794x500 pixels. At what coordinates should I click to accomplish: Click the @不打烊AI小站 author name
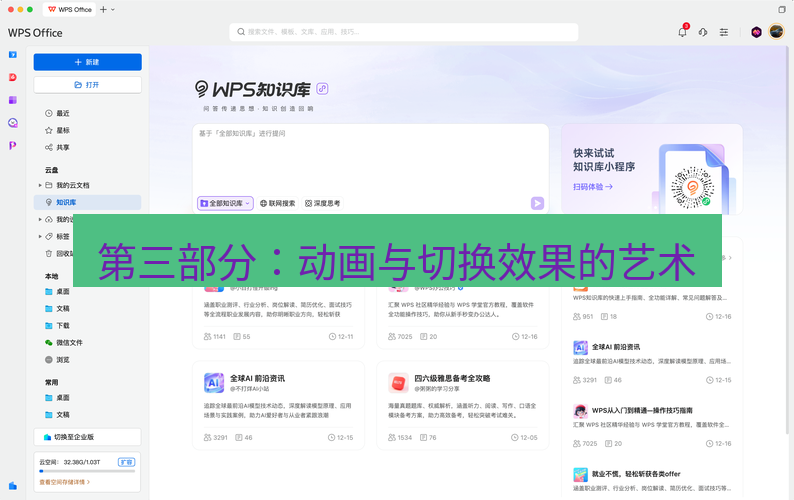(x=250, y=389)
